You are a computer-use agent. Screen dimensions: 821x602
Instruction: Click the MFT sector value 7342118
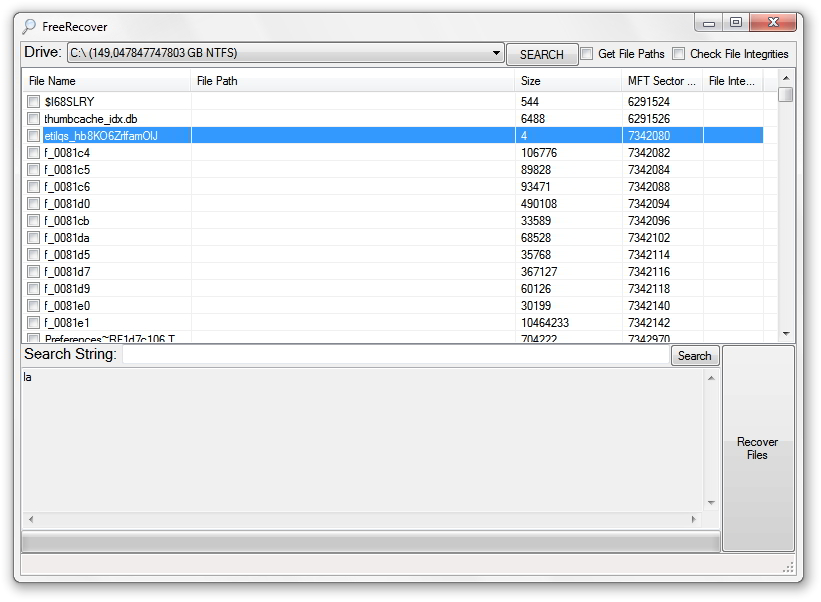coord(649,289)
